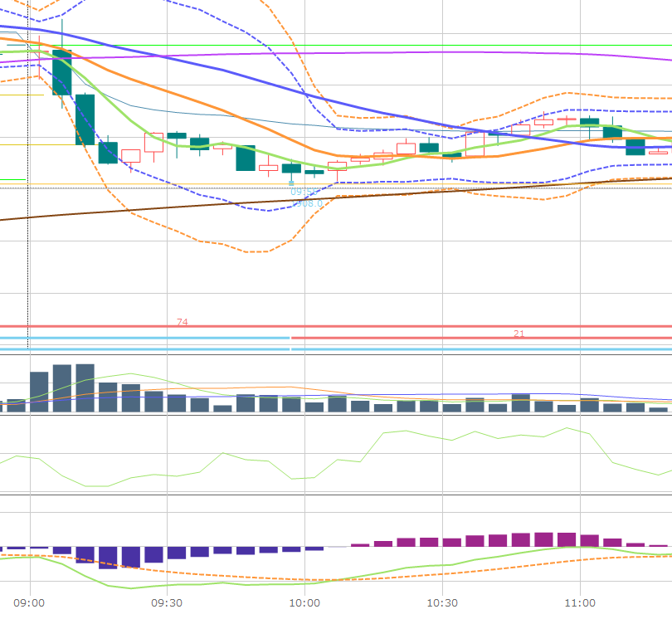This screenshot has width=672, height=619.
Task: Select the deepest negative dark purple histogram bar
Action: click(109, 558)
